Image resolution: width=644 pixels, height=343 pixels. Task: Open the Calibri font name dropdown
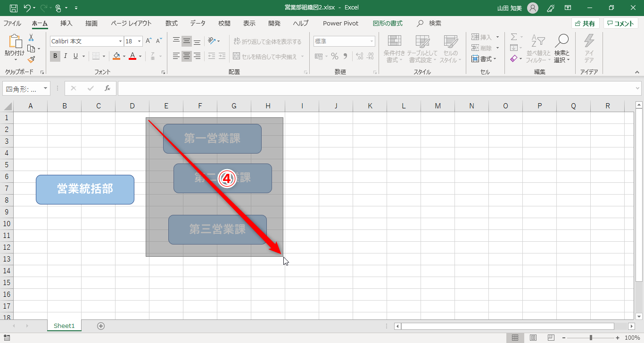(x=120, y=41)
